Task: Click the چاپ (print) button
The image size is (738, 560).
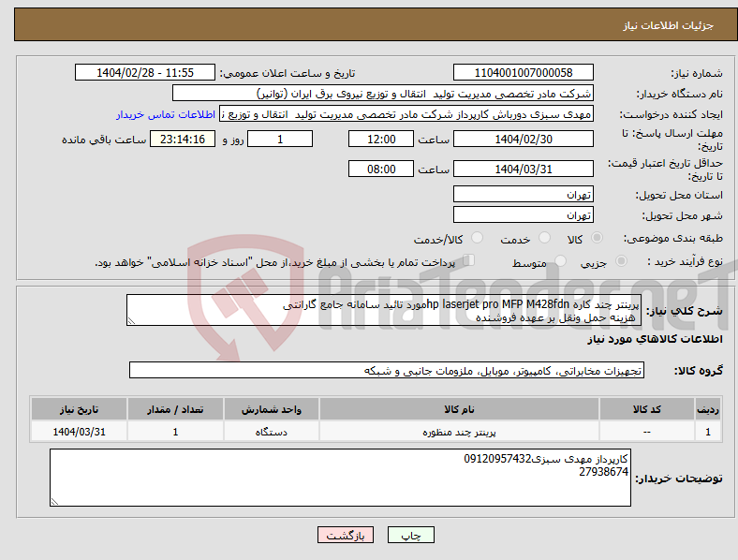Action: (410, 535)
